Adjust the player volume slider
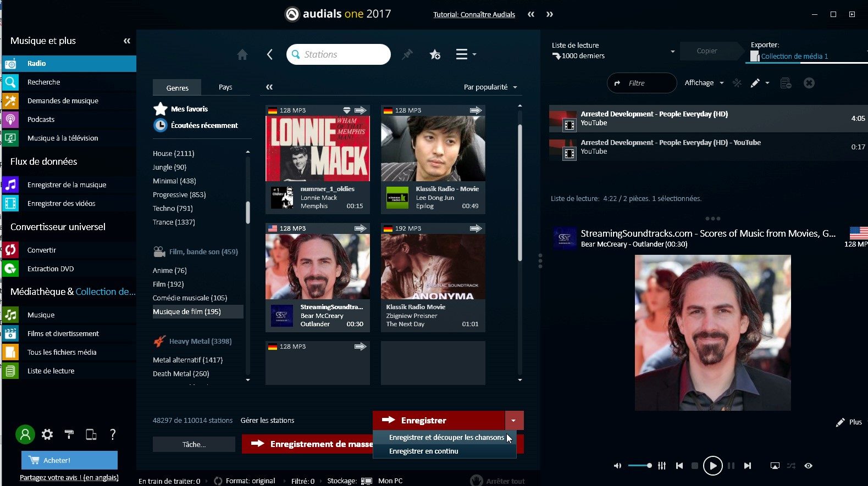 (640, 466)
